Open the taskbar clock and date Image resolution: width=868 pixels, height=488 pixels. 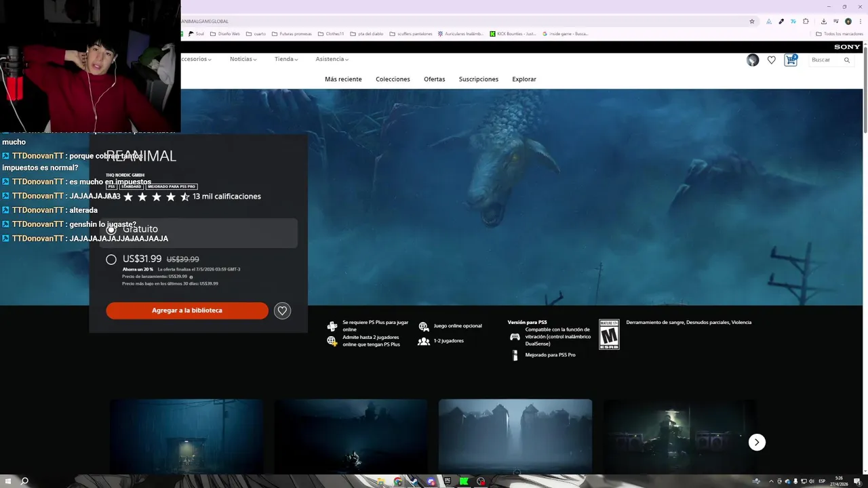[840, 481]
